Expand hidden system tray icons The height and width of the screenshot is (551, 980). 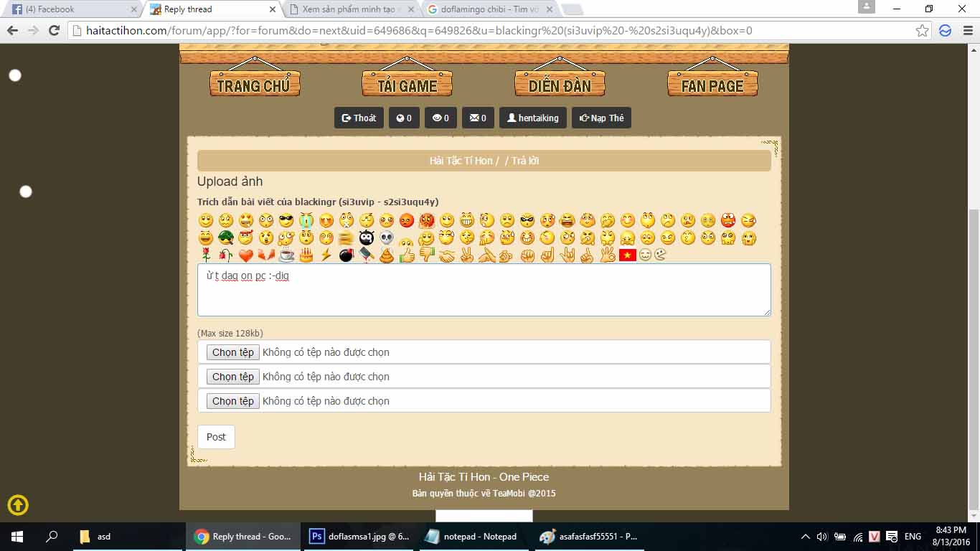pyautogui.click(x=805, y=537)
